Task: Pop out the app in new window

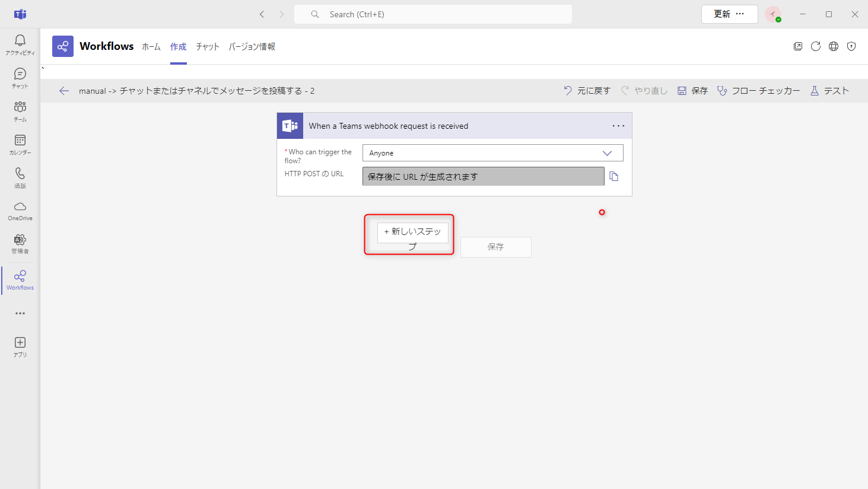Action: 798,46
